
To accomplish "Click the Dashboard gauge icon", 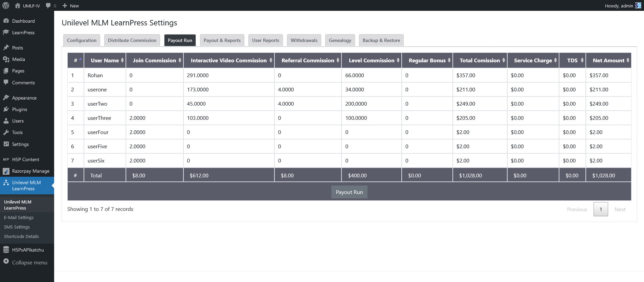I will (6, 21).
